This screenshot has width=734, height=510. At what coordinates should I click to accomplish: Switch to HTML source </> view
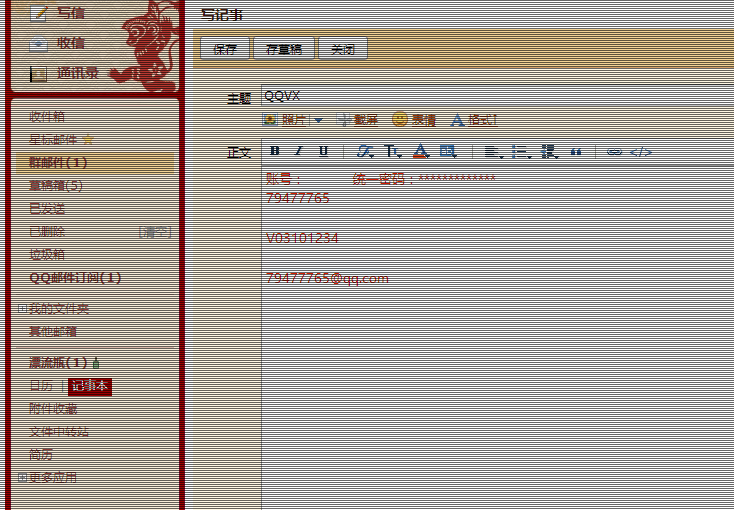pos(640,152)
